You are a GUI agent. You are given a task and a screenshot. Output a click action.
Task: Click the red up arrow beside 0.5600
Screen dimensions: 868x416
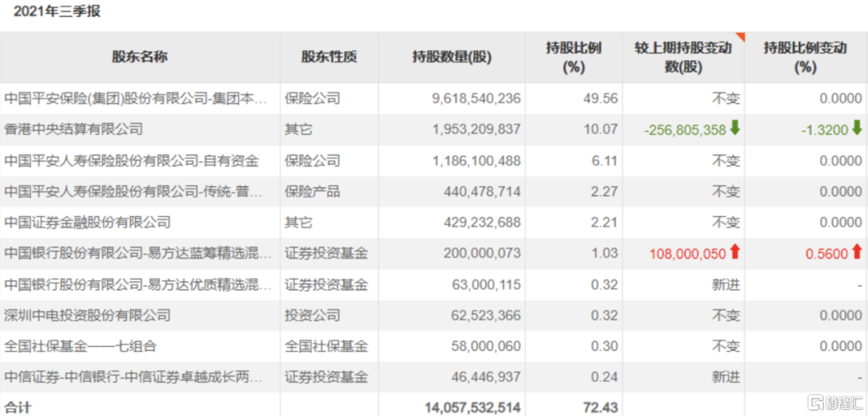[857, 253]
